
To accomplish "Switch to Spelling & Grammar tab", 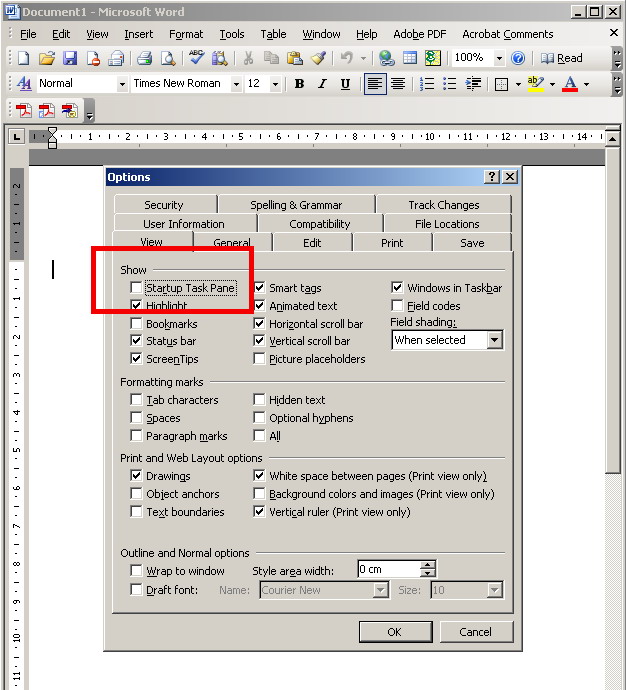I will pyautogui.click(x=296, y=205).
